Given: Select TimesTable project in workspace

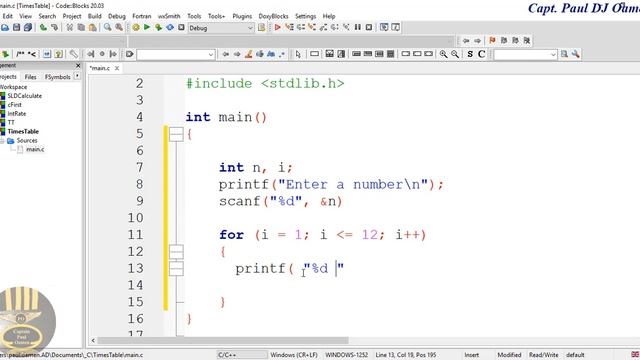Looking at the screenshot, I should tap(23, 131).
